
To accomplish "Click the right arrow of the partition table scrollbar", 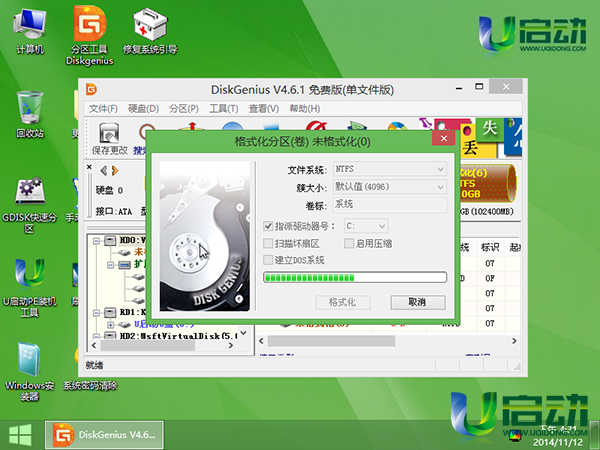I will pyautogui.click(x=514, y=341).
